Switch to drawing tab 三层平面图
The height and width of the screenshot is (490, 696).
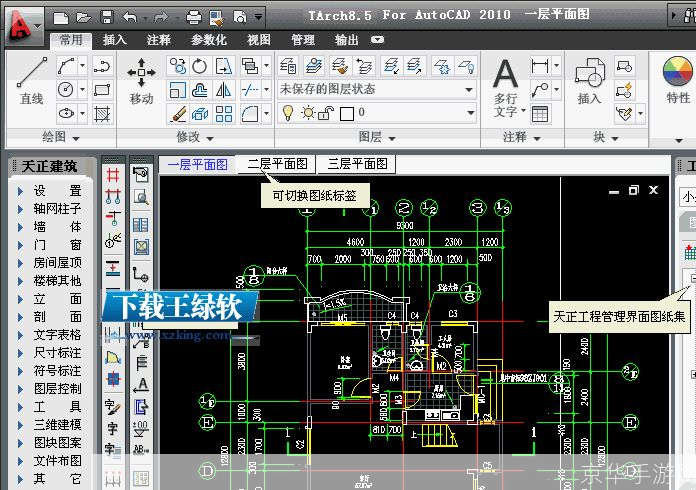pos(357,164)
